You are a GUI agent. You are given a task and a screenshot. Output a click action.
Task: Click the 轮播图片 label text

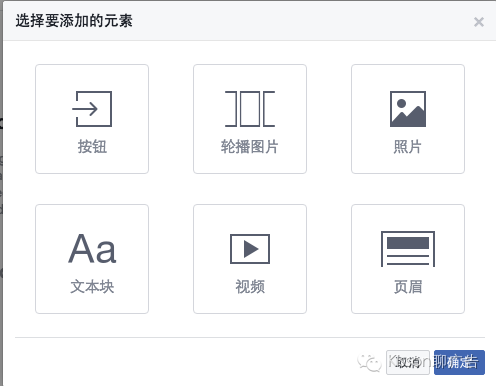250,147
